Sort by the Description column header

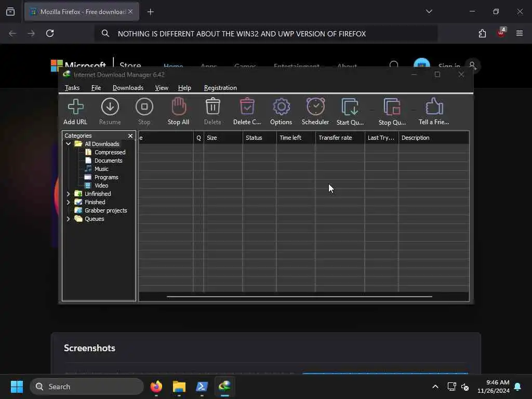pos(434,138)
